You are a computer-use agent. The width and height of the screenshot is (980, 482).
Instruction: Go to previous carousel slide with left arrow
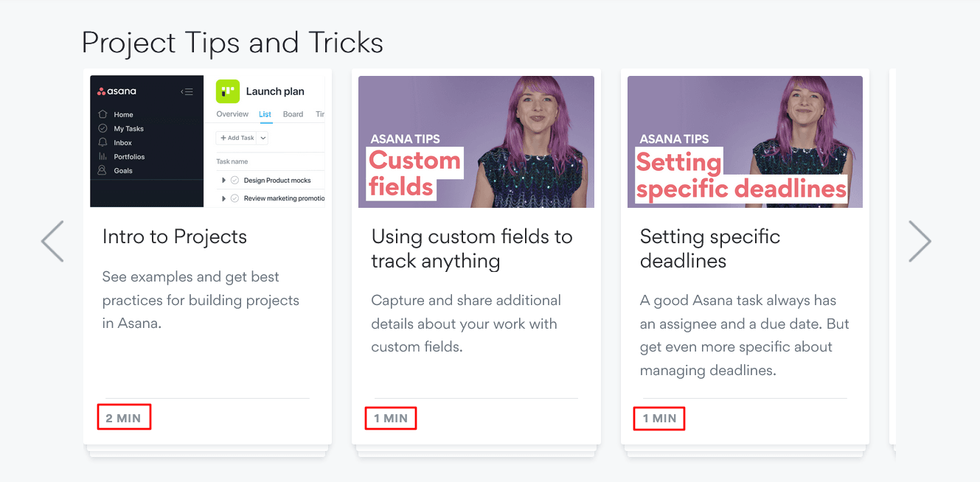click(52, 241)
